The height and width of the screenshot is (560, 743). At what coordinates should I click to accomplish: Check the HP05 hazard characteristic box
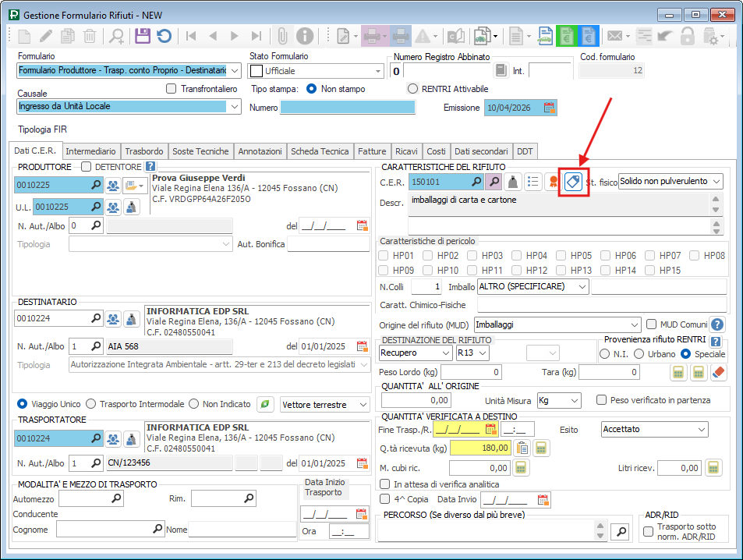[x=560, y=256]
